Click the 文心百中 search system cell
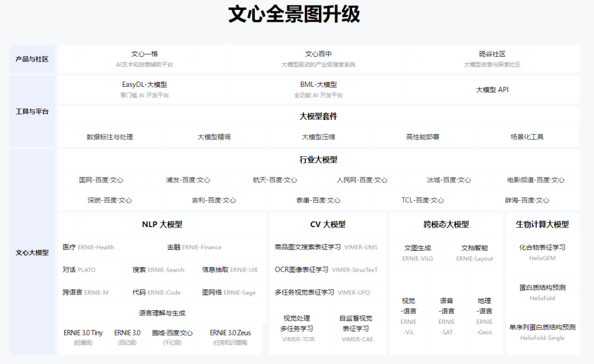The width and height of the screenshot is (594, 364). [x=318, y=59]
